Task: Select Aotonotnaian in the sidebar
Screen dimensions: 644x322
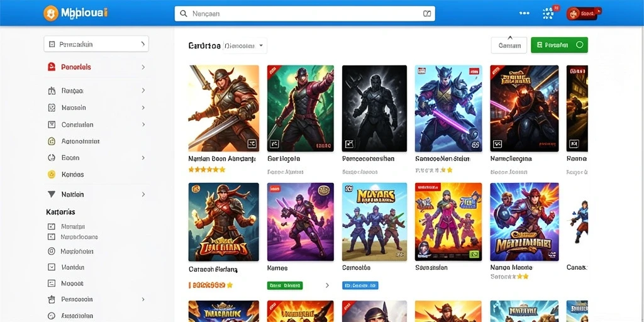Action: point(80,142)
